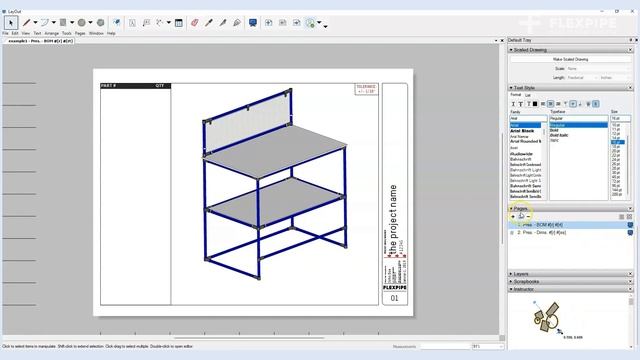Toggle Strikethrough text style button

(528, 104)
